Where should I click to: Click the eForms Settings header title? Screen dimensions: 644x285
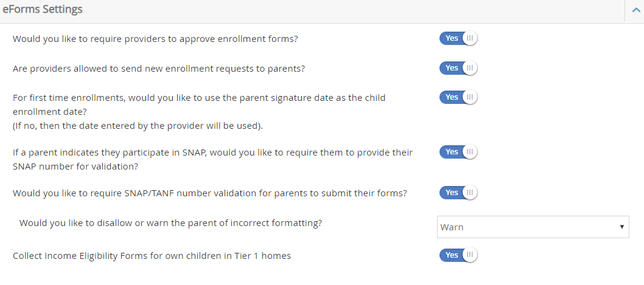pos(43,10)
